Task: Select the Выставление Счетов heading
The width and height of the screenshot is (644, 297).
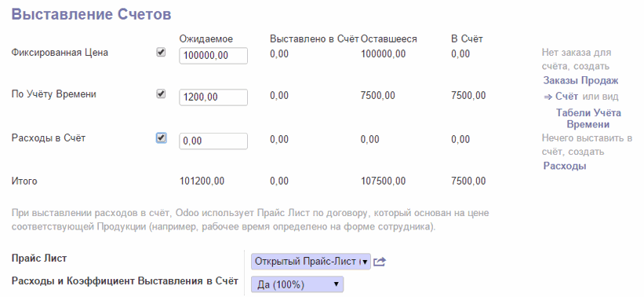Action: pyautogui.click(x=91, y=14)
